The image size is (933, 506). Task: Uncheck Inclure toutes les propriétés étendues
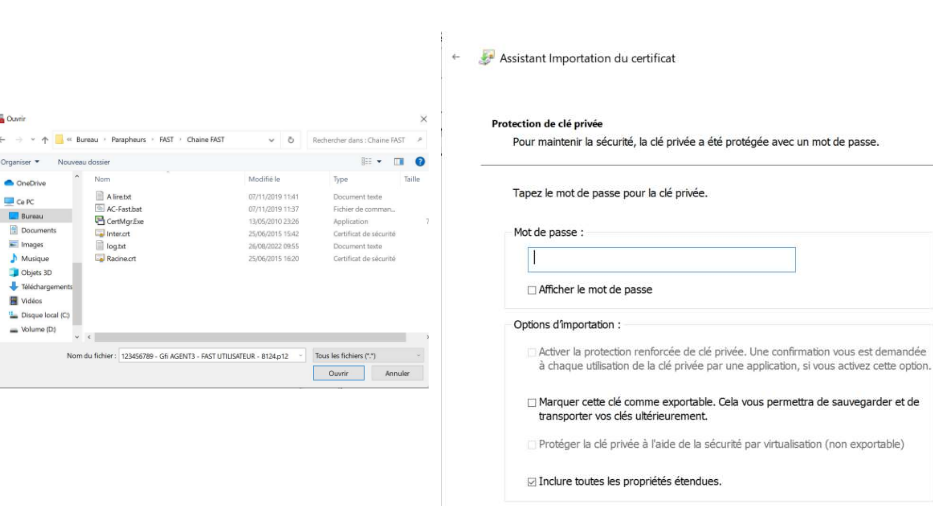(x=532, y=482)
